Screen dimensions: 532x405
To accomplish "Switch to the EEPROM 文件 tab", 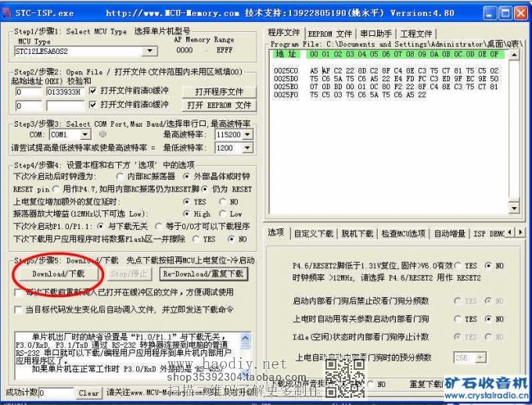I will [330, 33].
